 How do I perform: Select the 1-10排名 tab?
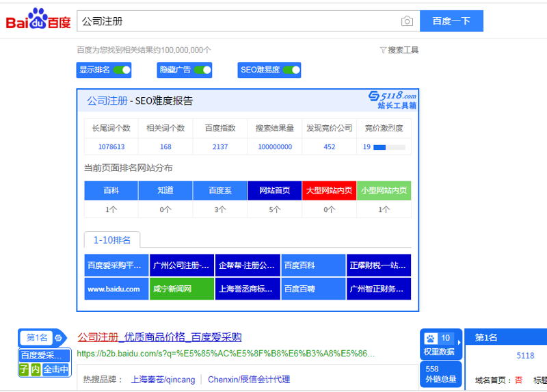click(x=112, y=240)
